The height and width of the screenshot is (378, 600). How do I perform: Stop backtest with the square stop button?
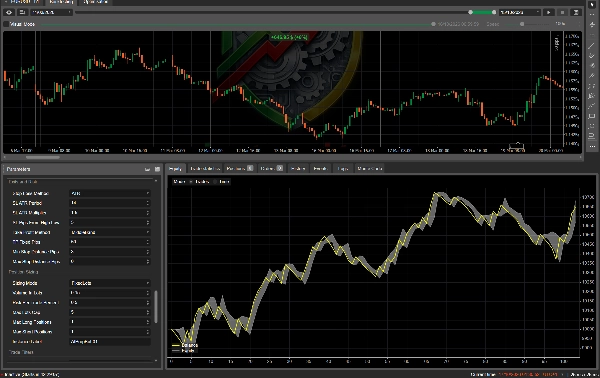point(562,12)
